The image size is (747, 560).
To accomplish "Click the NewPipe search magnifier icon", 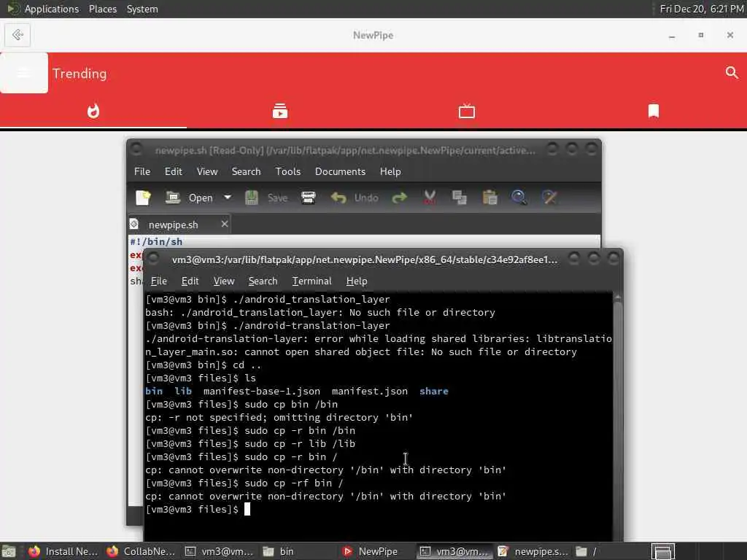I will [x=731, y=72].
